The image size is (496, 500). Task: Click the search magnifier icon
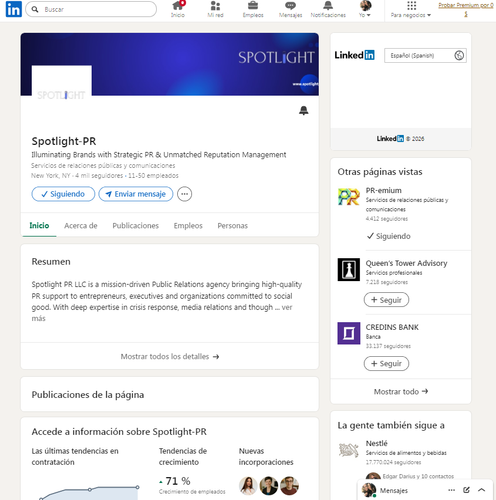click(x=35, y=9)
